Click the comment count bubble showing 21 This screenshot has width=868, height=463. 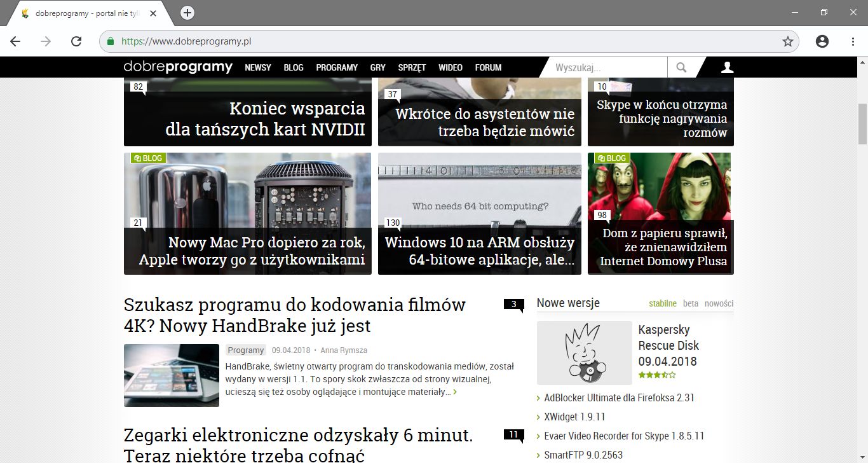139,223
